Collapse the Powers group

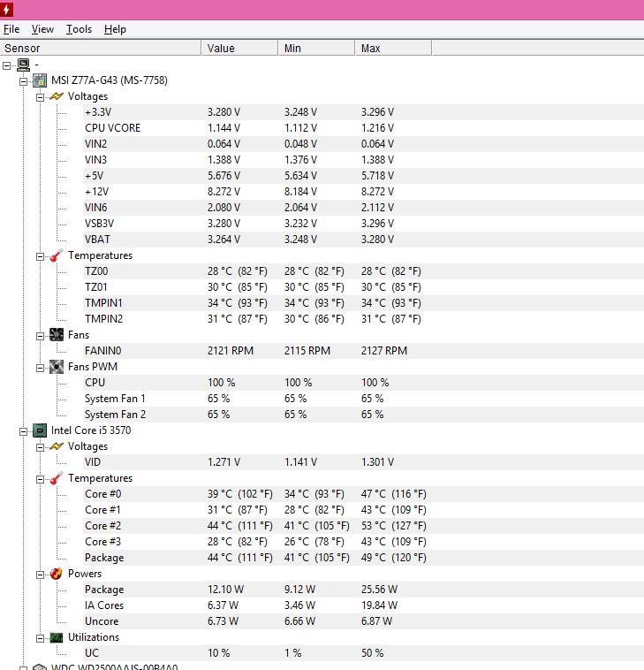click(40, 575)
